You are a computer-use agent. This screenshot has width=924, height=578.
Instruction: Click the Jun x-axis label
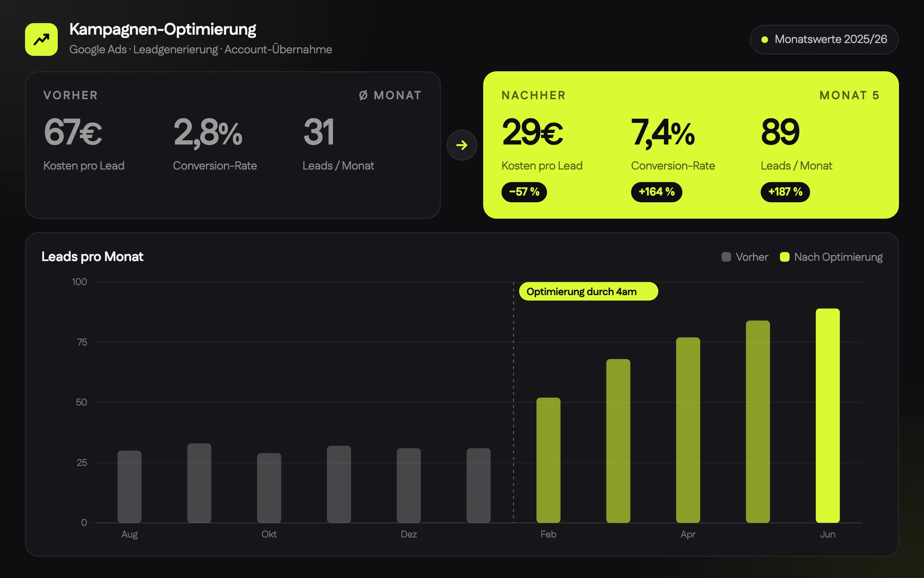tap(827, 534)
